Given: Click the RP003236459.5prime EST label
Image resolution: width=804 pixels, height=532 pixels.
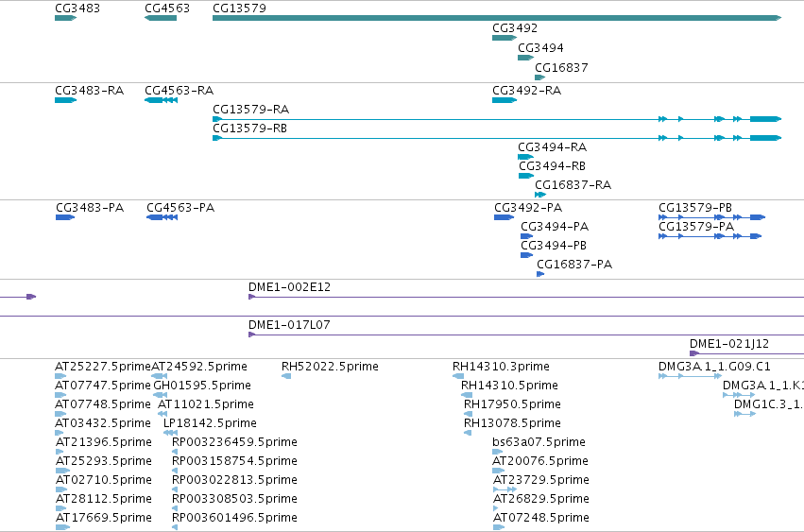Looking at the screenshot, I should (235, 441).
